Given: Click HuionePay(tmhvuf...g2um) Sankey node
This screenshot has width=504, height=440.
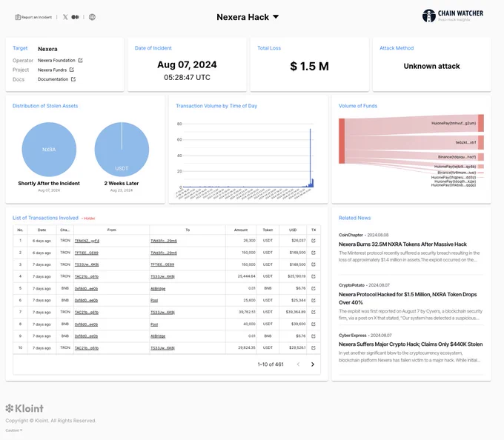Looking at the screenshot, I should [x=481, y=123].
